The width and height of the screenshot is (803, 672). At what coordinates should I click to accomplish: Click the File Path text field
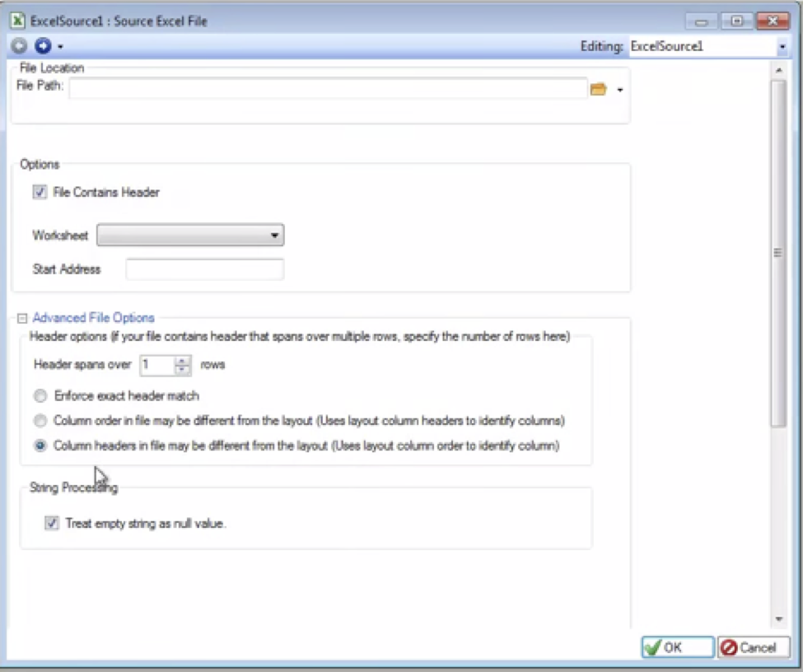pyautogui.click(x=328, y=89)
